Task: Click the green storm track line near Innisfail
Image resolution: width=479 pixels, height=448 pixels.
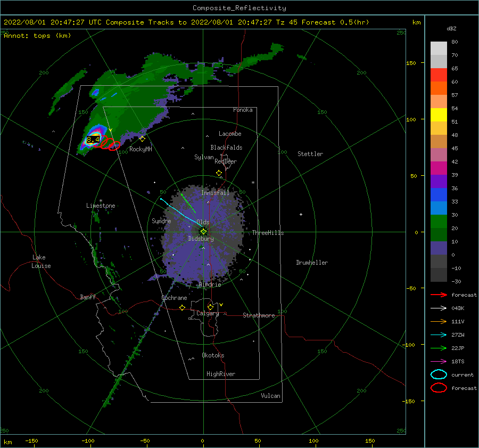Action: (x=188, y=203)
